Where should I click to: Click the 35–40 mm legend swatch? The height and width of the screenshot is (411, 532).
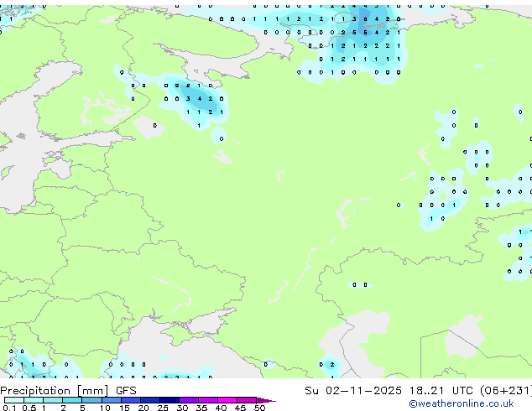[208, 400]
